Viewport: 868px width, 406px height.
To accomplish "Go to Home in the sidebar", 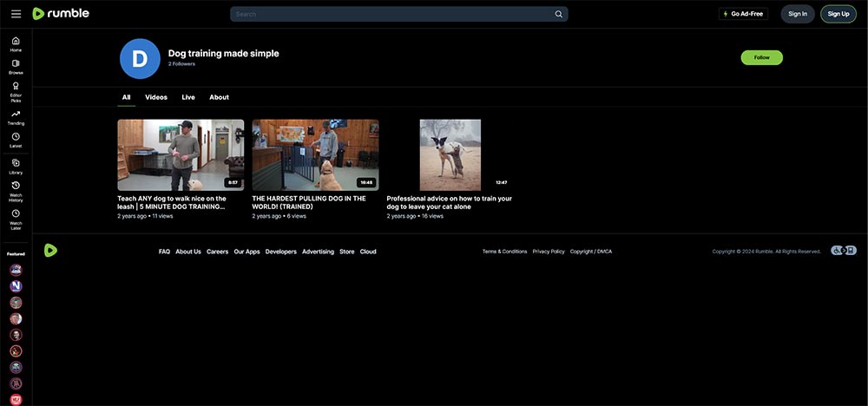I will click(16, 44).
